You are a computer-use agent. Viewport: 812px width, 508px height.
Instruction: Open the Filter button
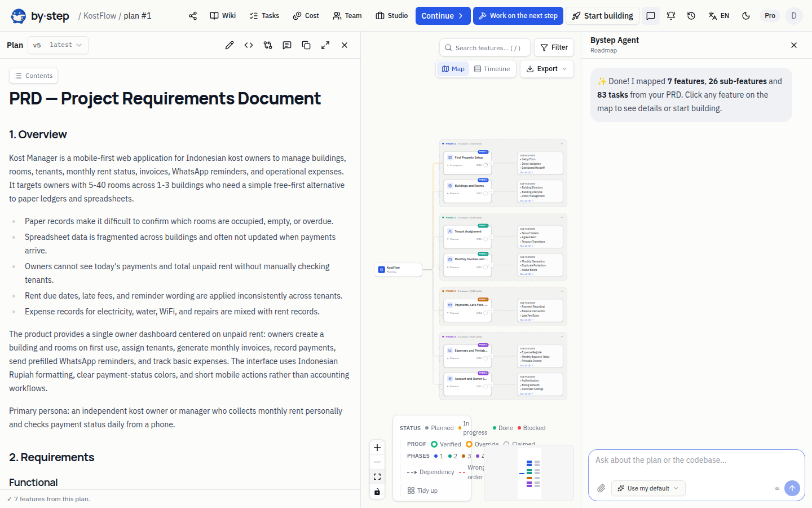554,47
